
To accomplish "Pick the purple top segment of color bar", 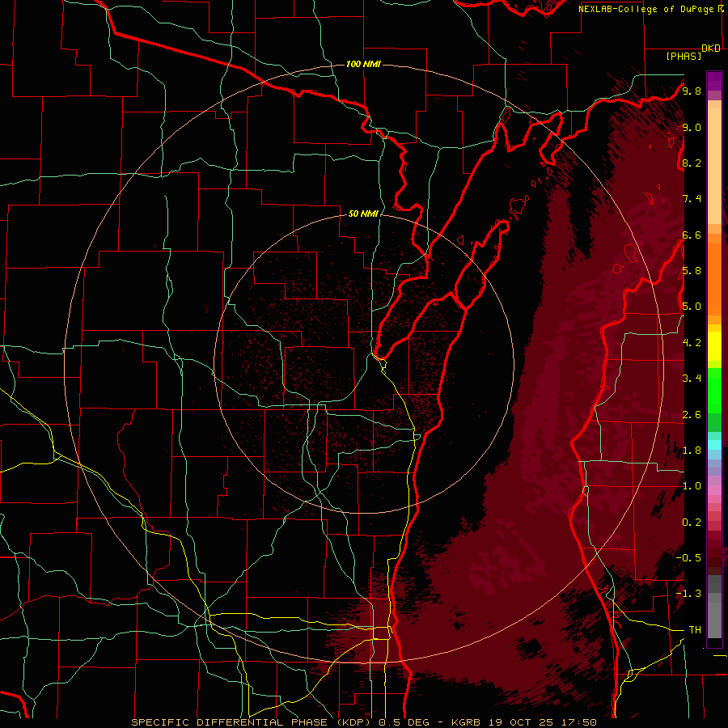I will tap(714, 81).
